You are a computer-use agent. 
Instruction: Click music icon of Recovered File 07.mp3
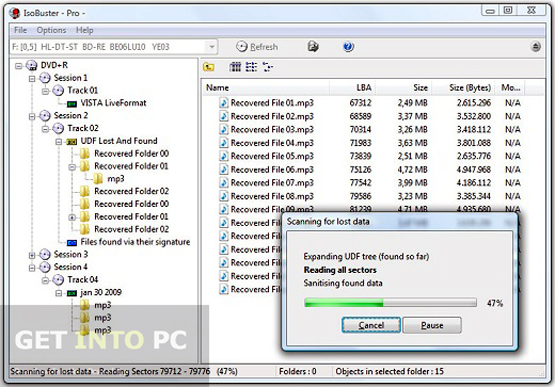click(x=224, y=183)
